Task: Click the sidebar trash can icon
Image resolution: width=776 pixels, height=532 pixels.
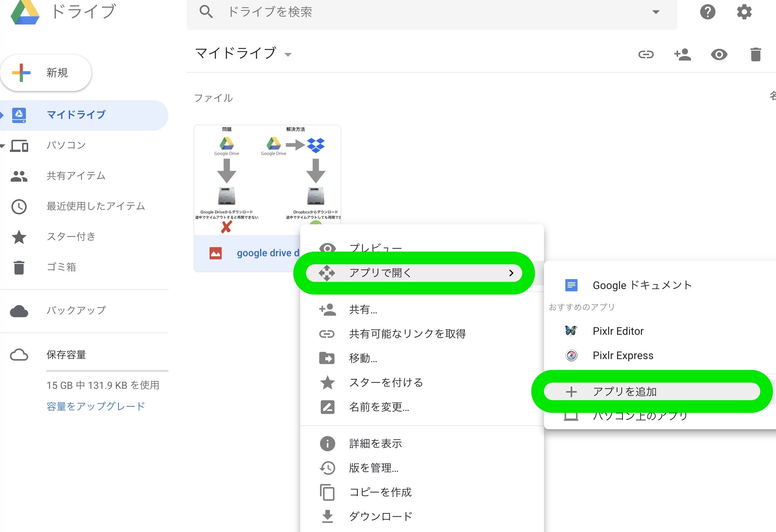Action: (x=19, y=268)
